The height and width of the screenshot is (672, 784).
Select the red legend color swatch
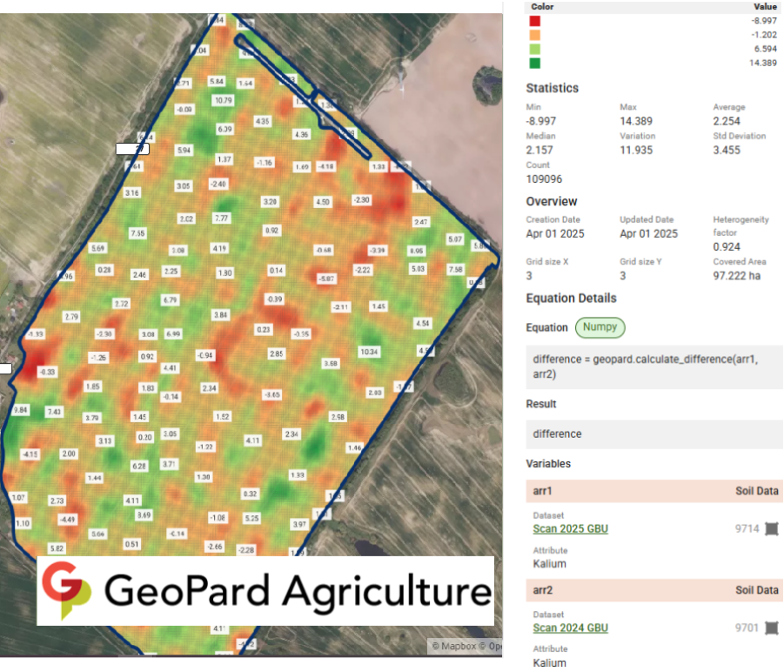click(x=536, y=21)
